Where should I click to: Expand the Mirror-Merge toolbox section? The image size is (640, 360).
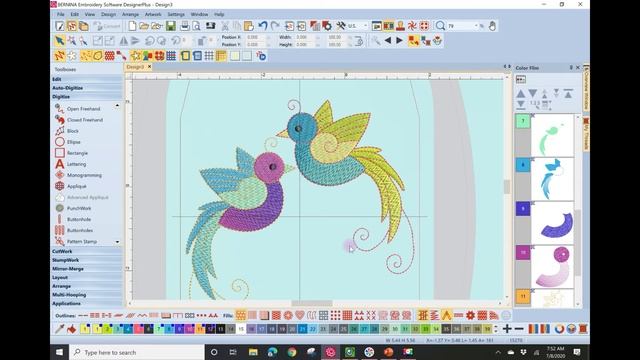tap(87, 269)
